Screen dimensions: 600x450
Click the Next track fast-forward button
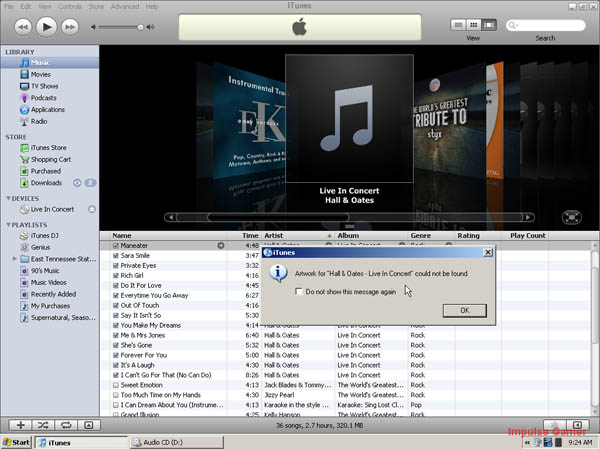pyautogui.click(x=70, y=27)
